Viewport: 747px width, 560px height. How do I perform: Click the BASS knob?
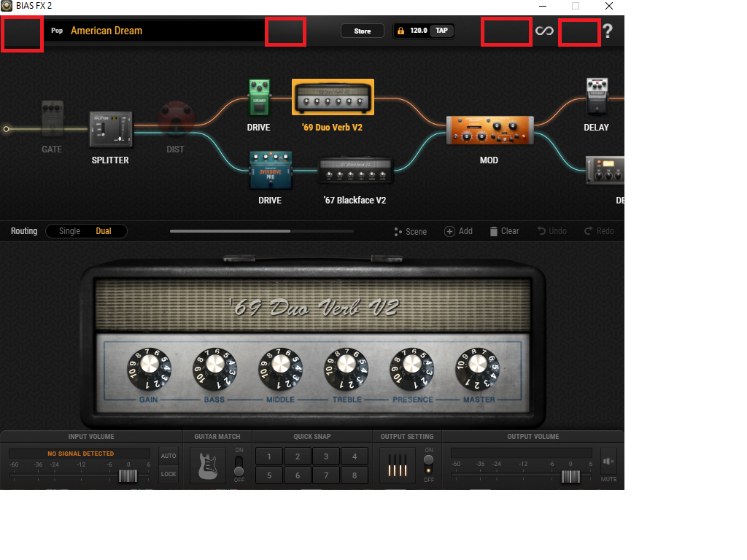(215, 368)
